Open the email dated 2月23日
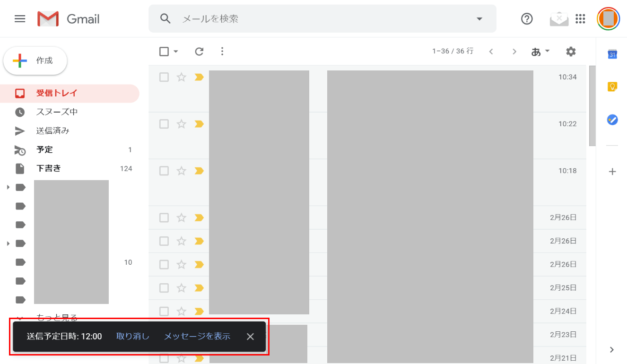The width and height of the screenshot is (627, 364). click(367, 335)
